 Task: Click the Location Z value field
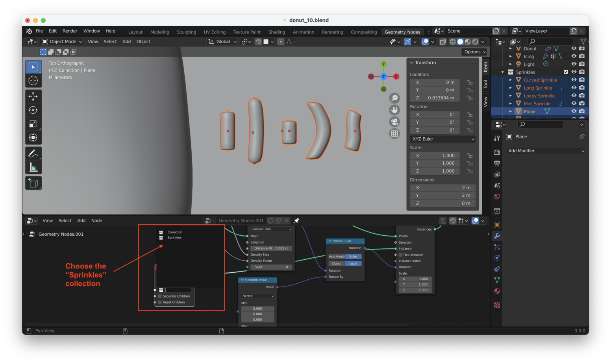pyautogui.click(x=435, y=98)
